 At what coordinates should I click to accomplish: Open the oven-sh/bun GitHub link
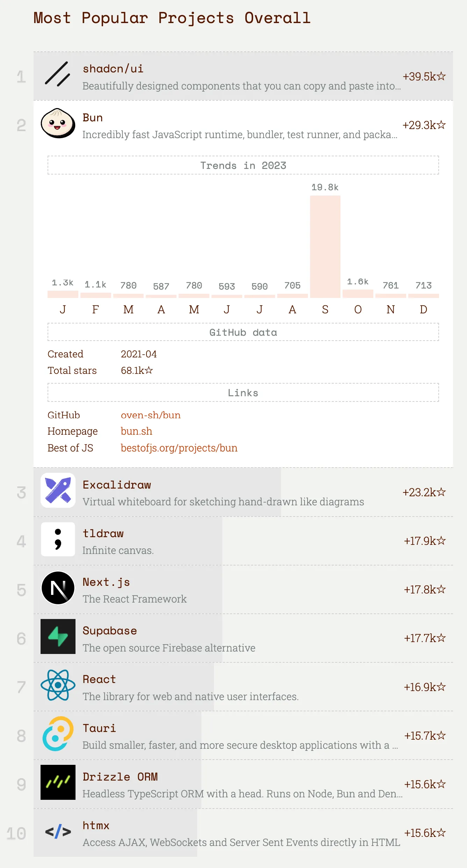pos(151,415)
